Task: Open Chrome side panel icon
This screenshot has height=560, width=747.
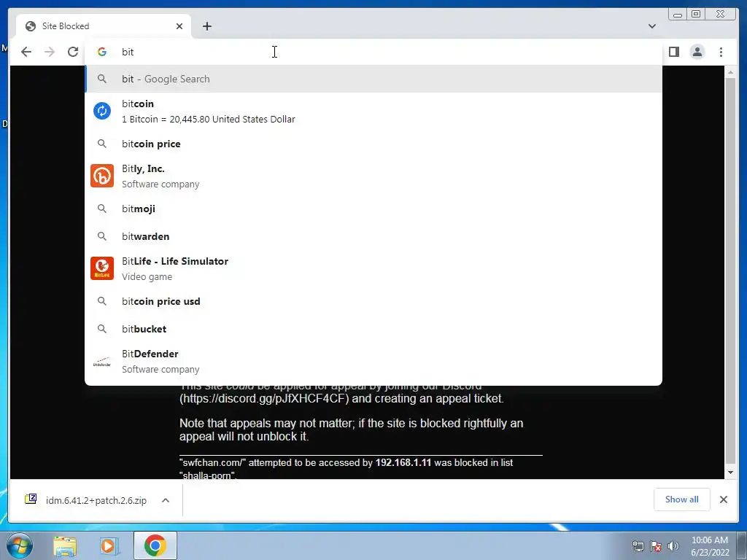Action: tap(673, 52)
